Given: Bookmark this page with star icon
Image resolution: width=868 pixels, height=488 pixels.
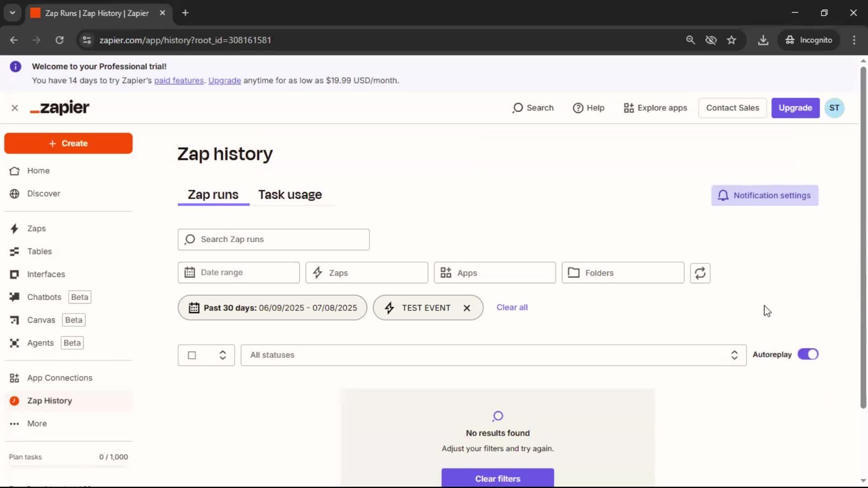Looking at the screenshot, I should pyautogui.click(x=731, y=40).
